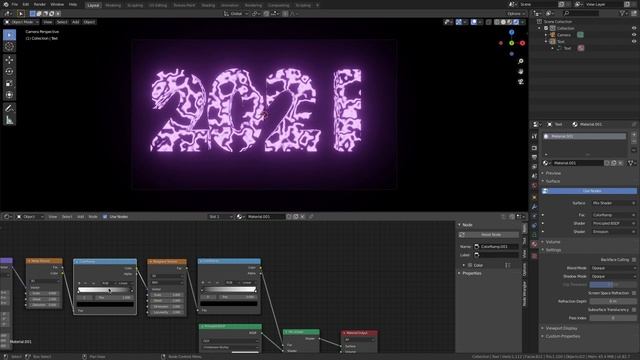Open the Render menu
This screenshot has width=640, height=360.
[x=40, y=4]
